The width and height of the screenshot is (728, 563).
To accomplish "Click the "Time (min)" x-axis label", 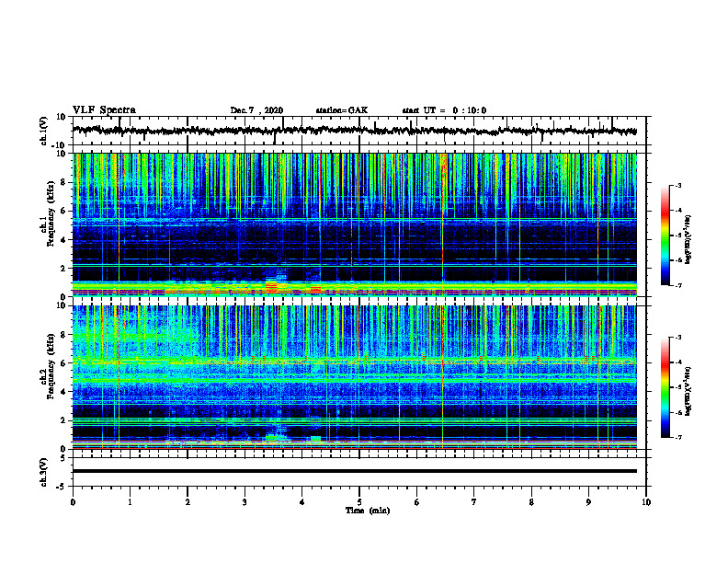I will point(368,511).
